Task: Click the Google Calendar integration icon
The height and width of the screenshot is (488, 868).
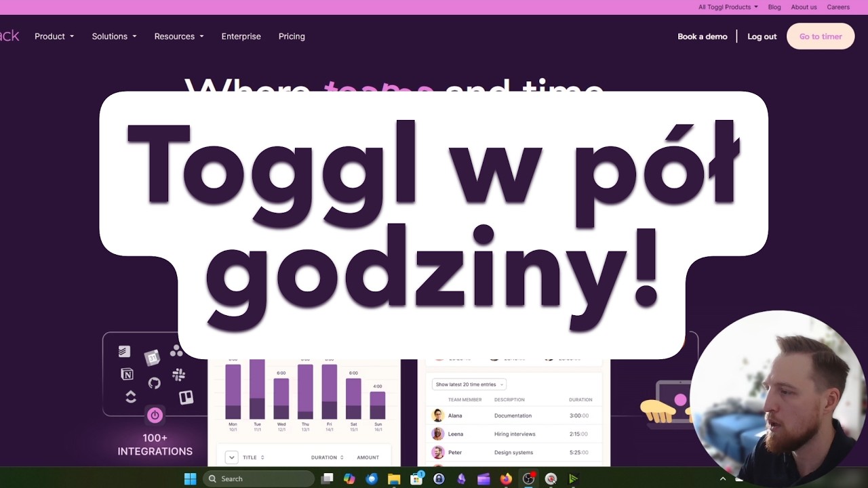Action: [152, 357]
